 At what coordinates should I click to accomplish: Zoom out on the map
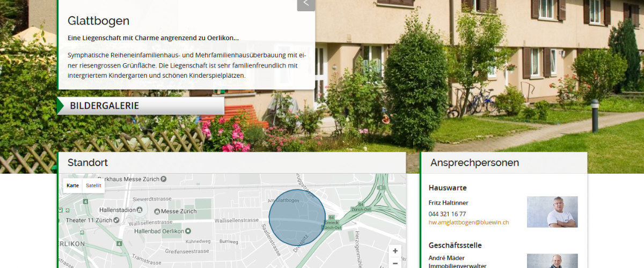pyautogui.click(x=395, y=263)
